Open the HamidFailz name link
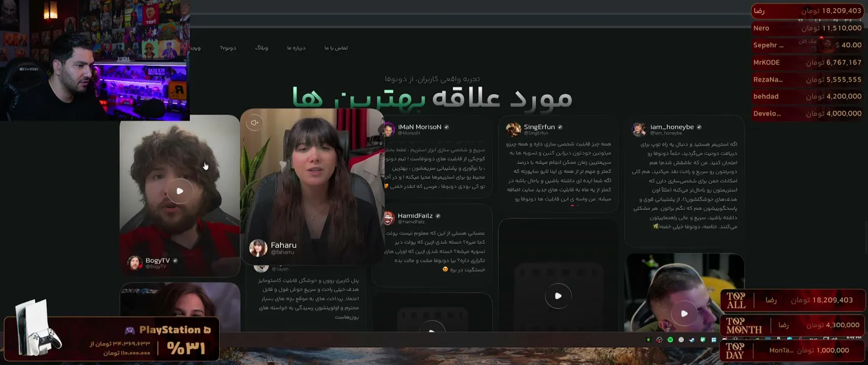 pyautogui.click(x=415, y=216)
